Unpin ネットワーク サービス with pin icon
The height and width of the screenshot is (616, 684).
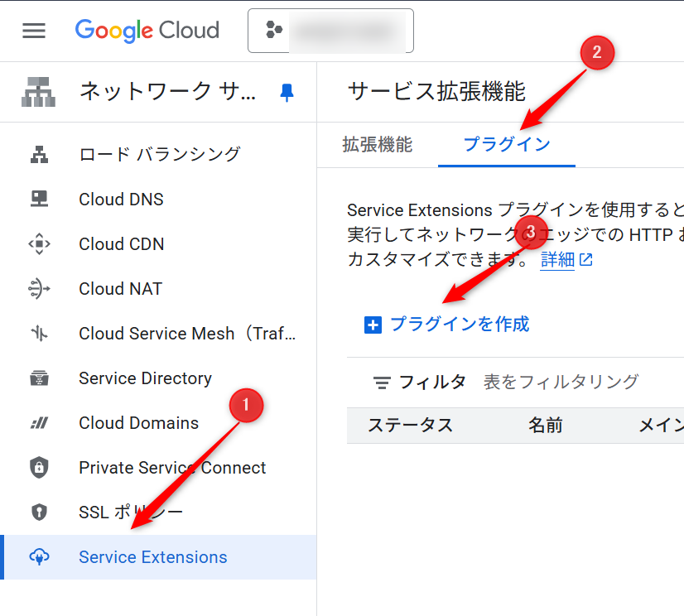pyautogui.click(x=287, y=92)
